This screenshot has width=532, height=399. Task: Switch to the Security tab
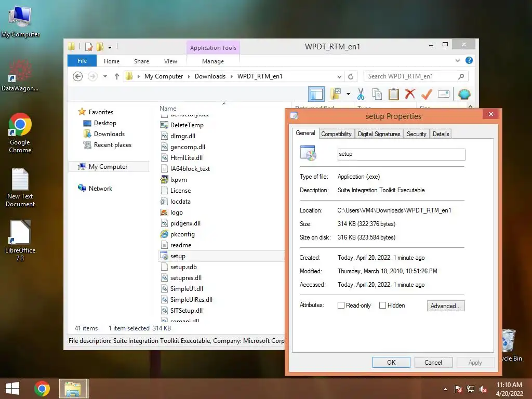[x=416, y=134]
